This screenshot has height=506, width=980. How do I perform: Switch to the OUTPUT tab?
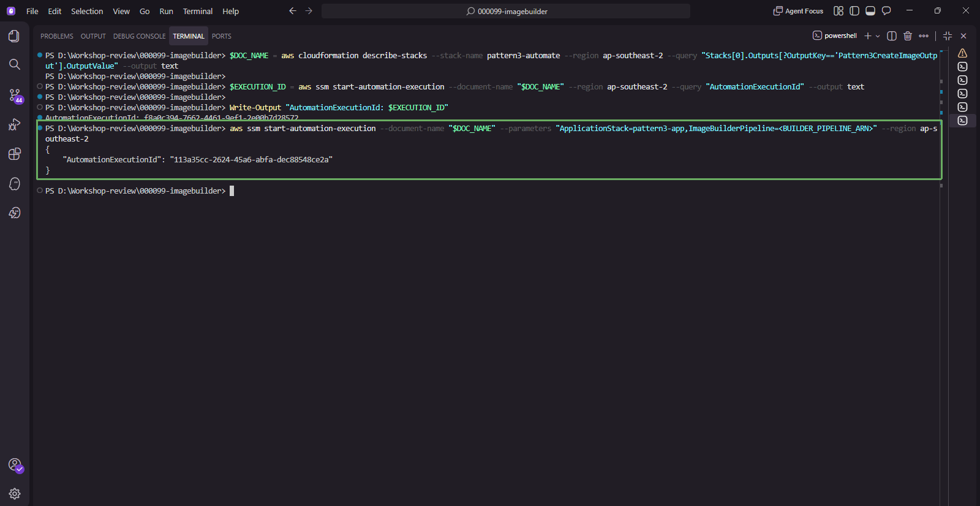pos(93,36)
